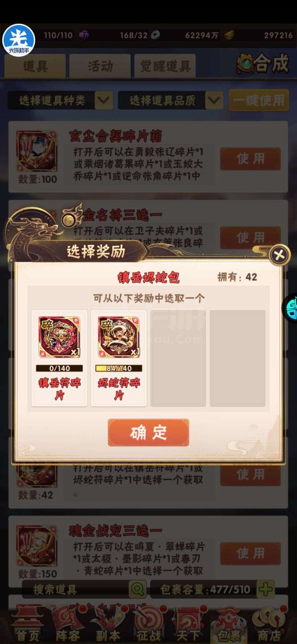The height and width of the screenshot is (644, 297).
Task: Click the green search magnifier icon
Action: pyautogui.click(x=138, y=589)
